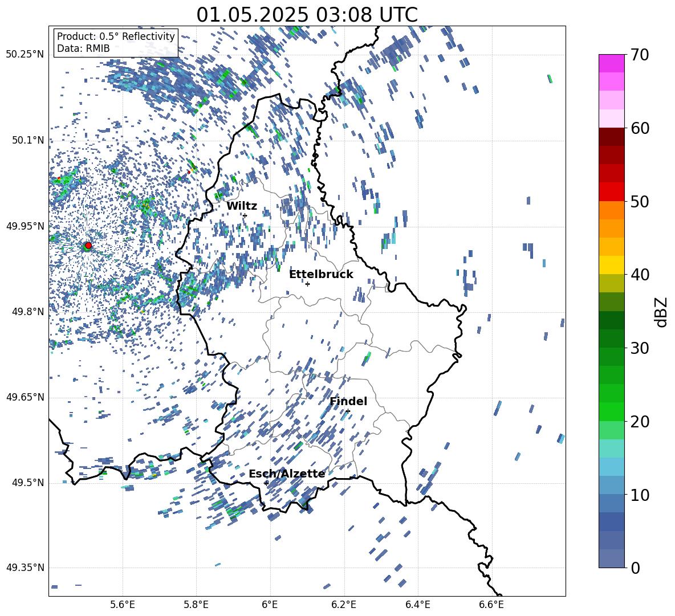Click the 50.1°N latitude label
Image resolution: width=675 pixels, height=616 pixels.
tap(27, 140)
